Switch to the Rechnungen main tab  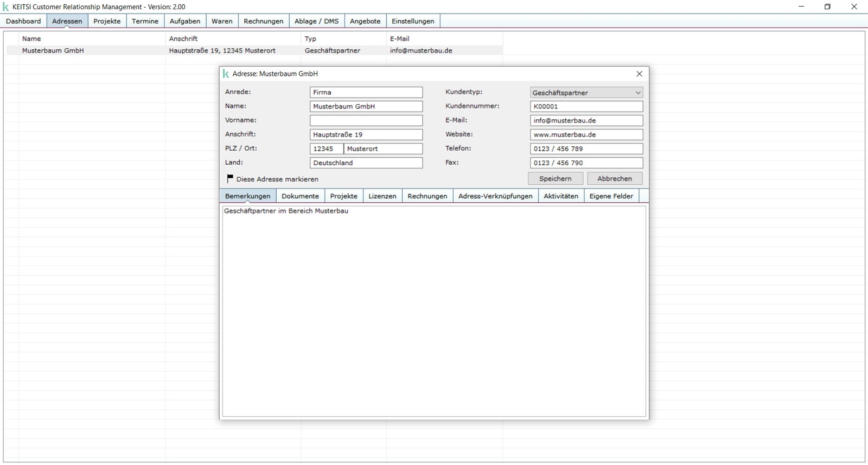(264, 21)
